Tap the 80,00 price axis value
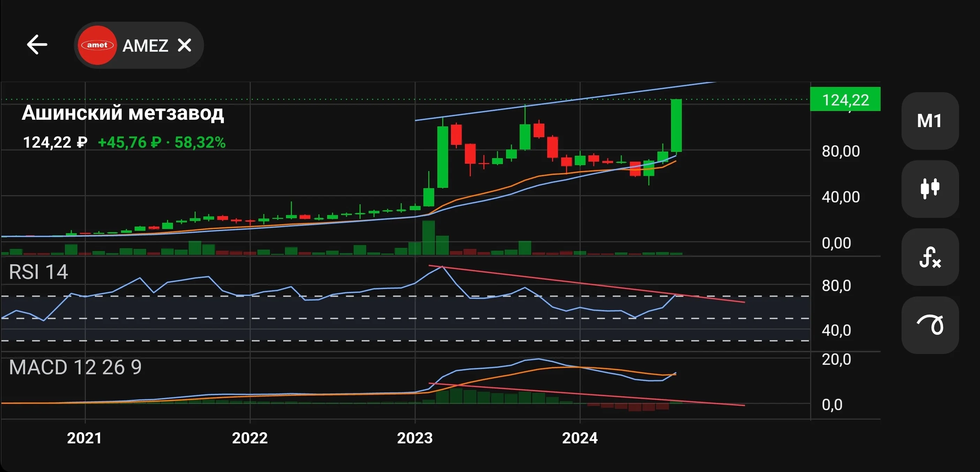Screen dimensions: 980x472 (x=841, y=151)
